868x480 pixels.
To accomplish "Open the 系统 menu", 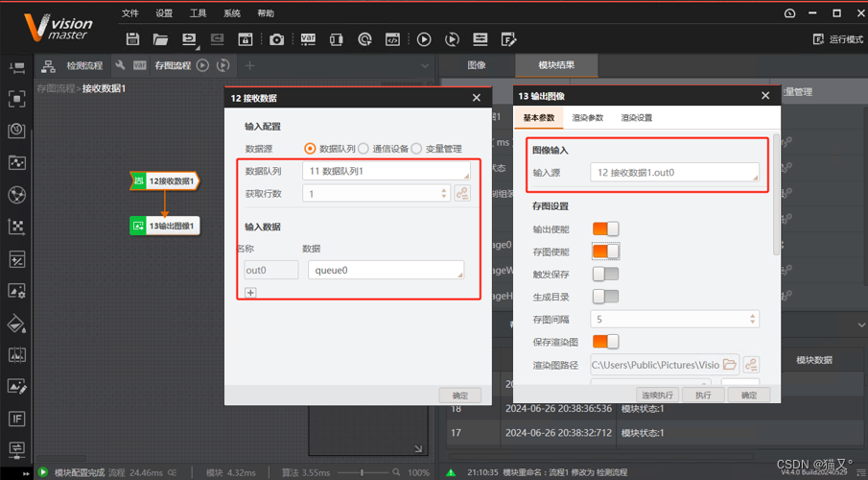I will click(232, 13).
